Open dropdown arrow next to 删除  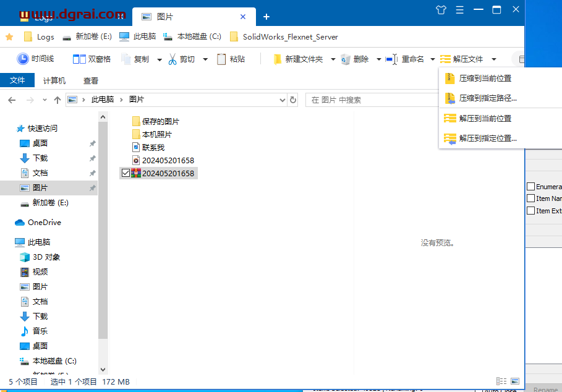pyautogui.click(x=379, y=59)
